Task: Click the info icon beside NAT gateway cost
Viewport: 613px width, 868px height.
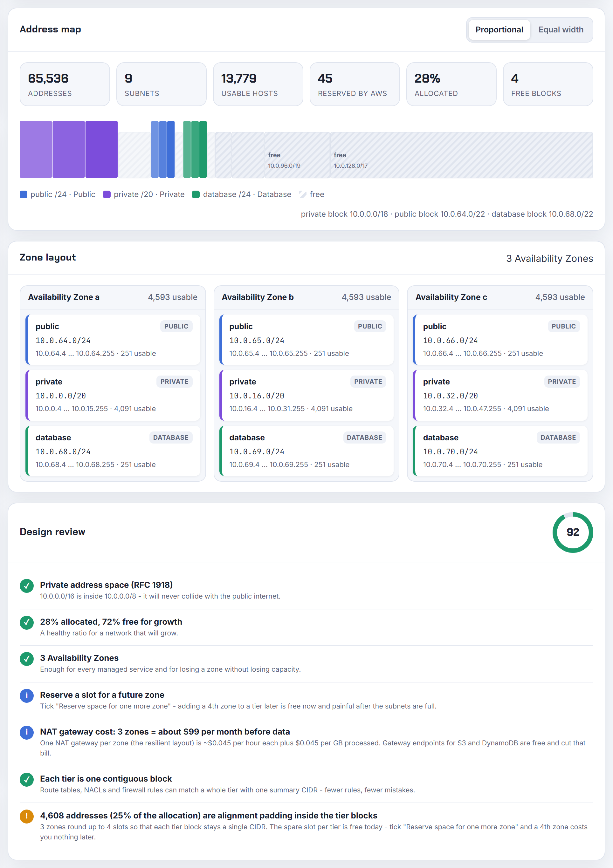Action: 26,732
